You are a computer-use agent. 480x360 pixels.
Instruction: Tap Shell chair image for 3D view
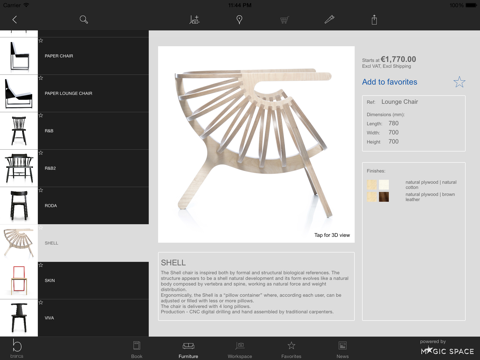pyautogui.click(x=256, y=144)
